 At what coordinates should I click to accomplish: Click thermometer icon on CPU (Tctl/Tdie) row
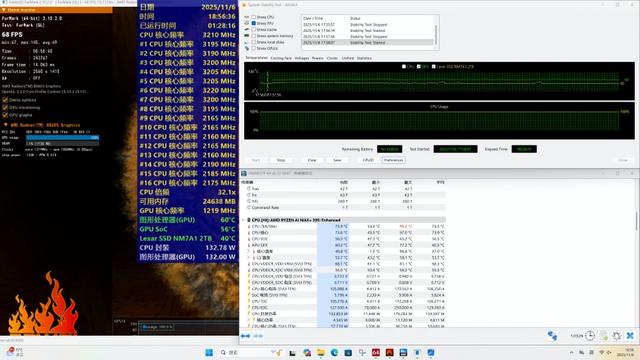tap(249, 226)
